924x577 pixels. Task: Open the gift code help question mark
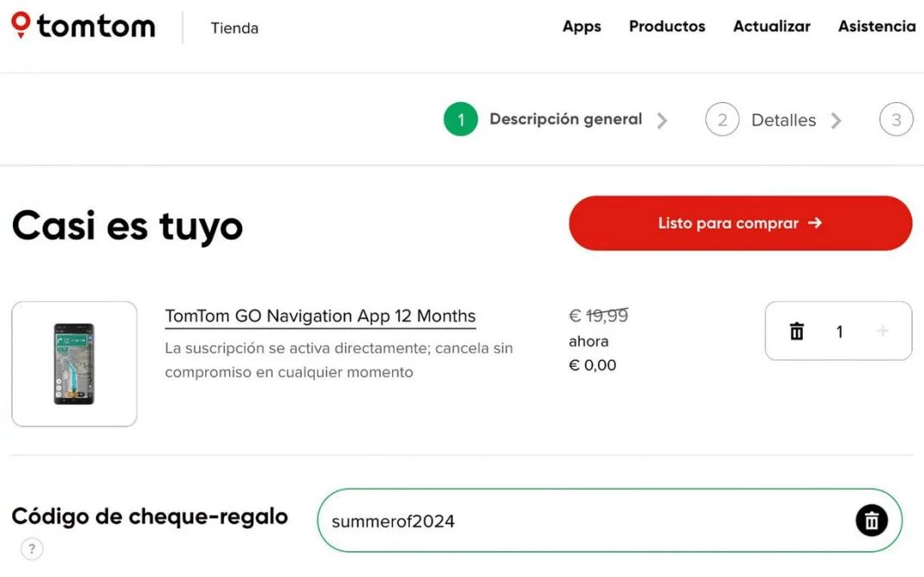(x=31, y=548)
